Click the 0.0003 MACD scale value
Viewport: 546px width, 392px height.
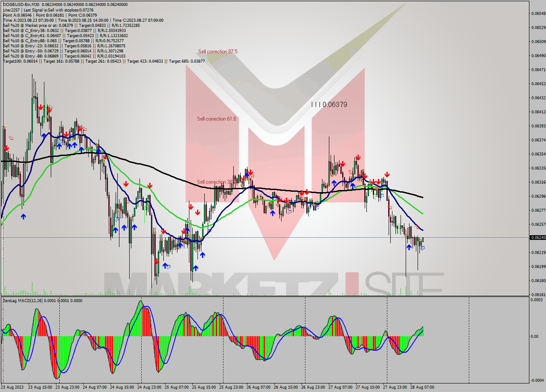(x=537, y=300)
